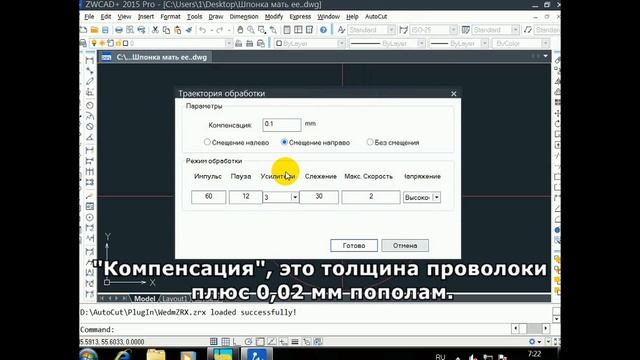This screenshot has height=360, width=640.
Task: Open File Explorer folder in taskbar
Action: [156, 355]
